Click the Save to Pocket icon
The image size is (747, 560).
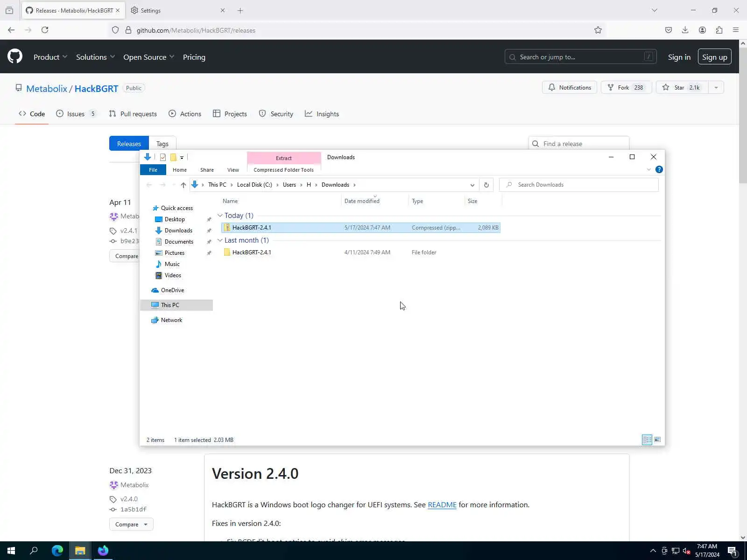669,30
